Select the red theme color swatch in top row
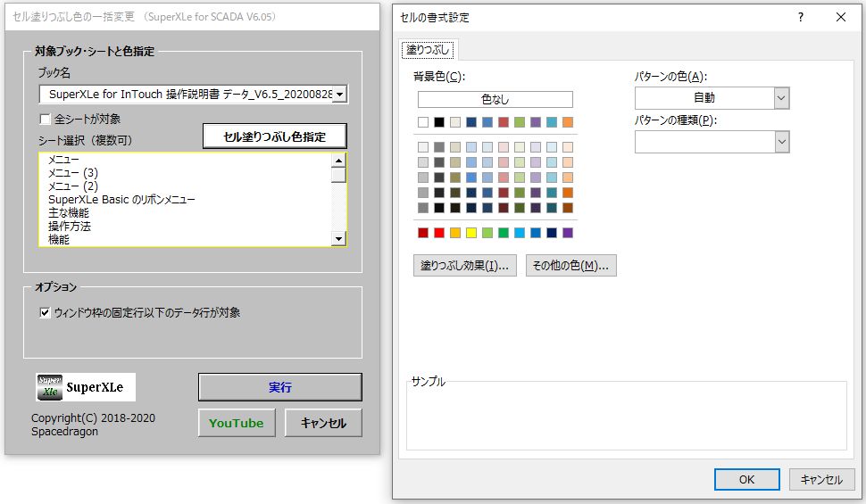The image size is (866, 504). click(x=504, y=122)
